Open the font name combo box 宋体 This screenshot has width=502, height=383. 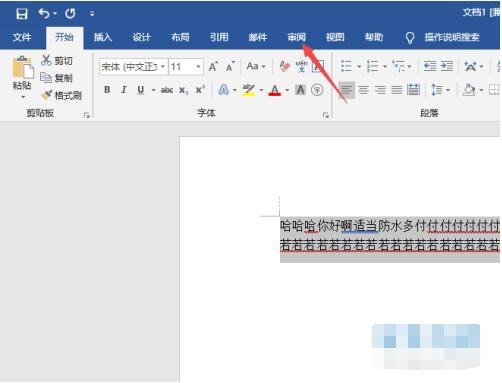tap(133, 67)
